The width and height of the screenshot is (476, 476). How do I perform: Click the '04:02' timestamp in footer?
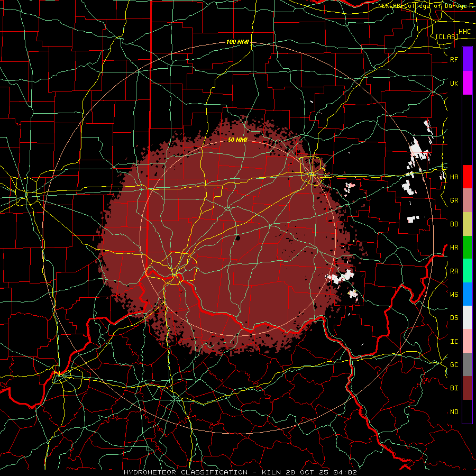[344, 472]
